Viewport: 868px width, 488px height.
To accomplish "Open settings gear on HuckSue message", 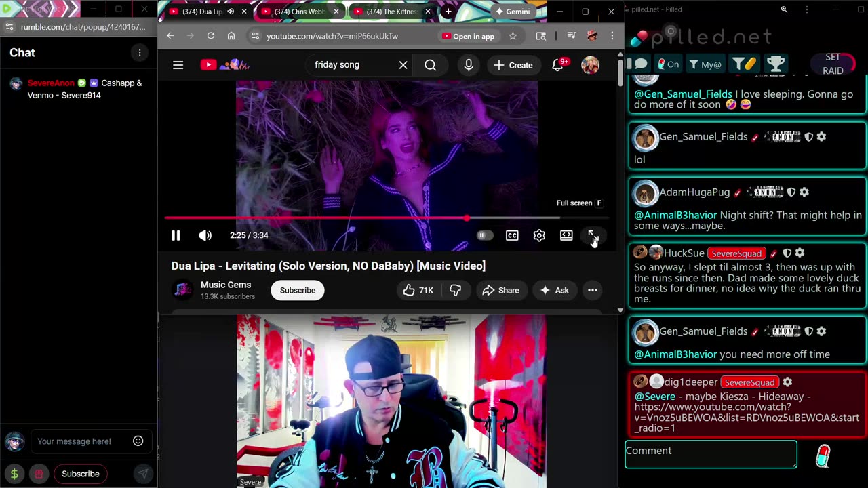I will (x=800, y=253).
